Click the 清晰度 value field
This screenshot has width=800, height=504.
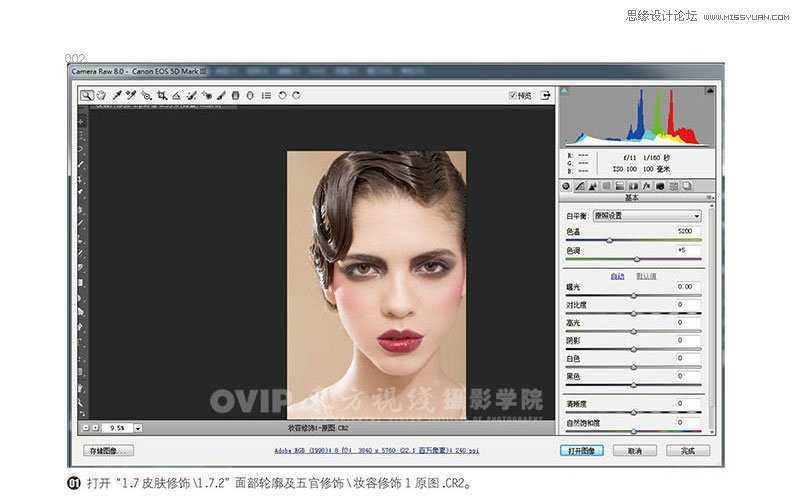(x=687, y=404)
